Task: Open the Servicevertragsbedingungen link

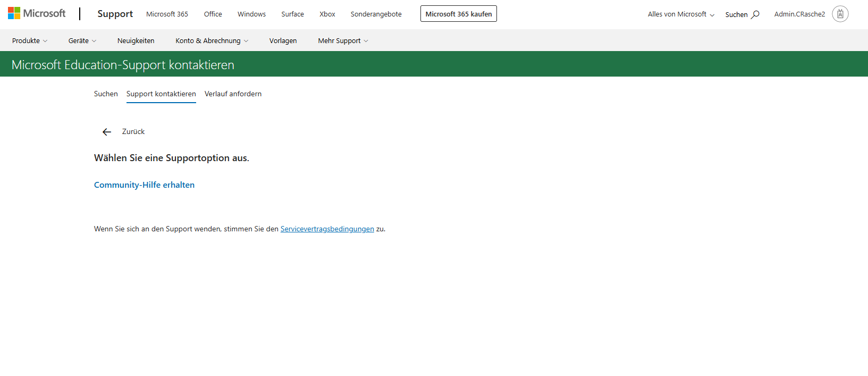Action: coord(327,229)
